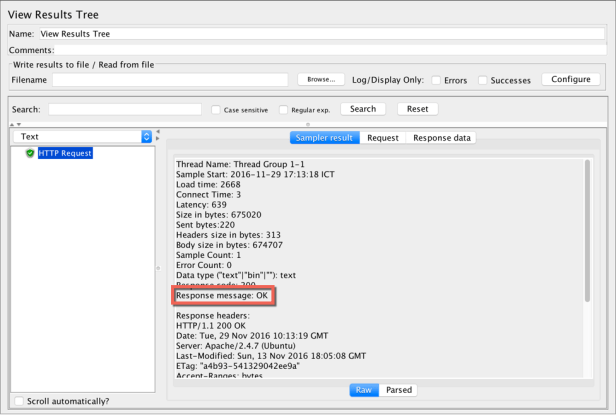Enable the Successes checkbox
Screen dimensions: 616x415
[483, 80]
